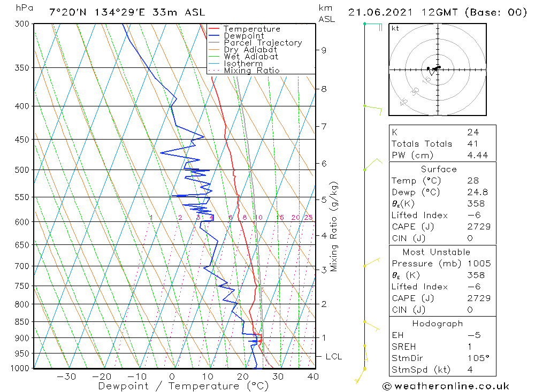The image size is (535, 392).
Task: Click the Surface Lifted Index label
Action: click(x=419, y=216)
